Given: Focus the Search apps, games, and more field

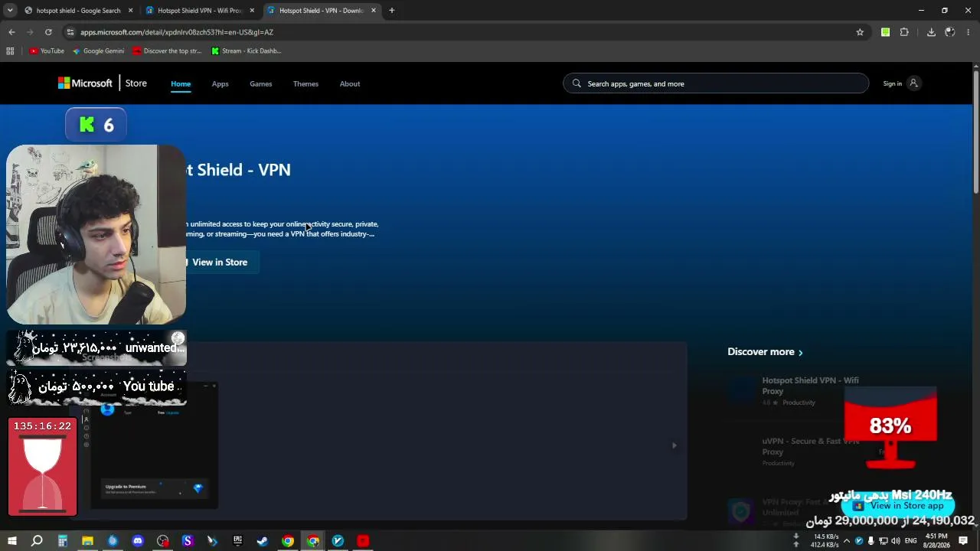Looking at the screenshot, I should coord(716,83).
